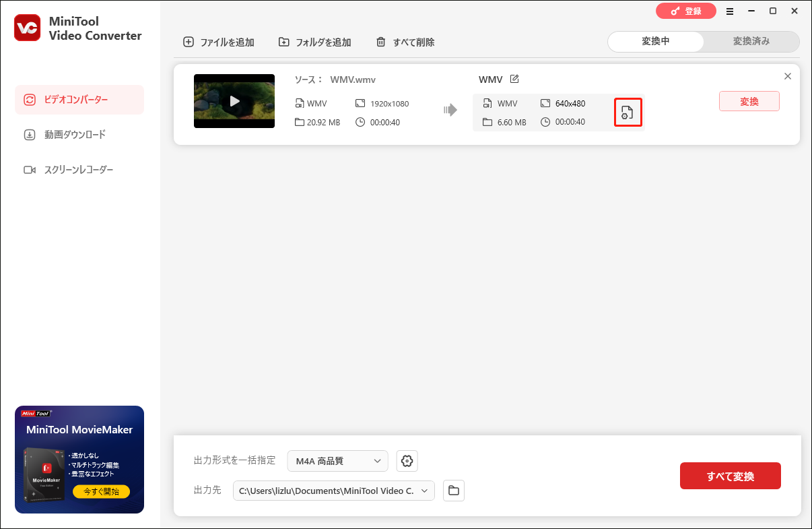Click the conversion arrow icon between source and output
Screen dimensions: 812x529
click(x=450, y=110)
